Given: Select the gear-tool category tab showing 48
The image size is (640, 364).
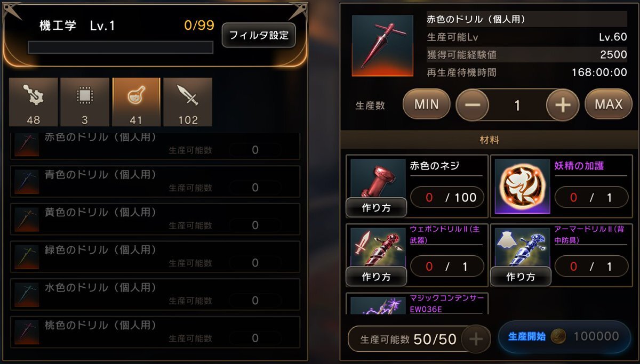Looking at the screenshot, I should [x=33, y=102].
